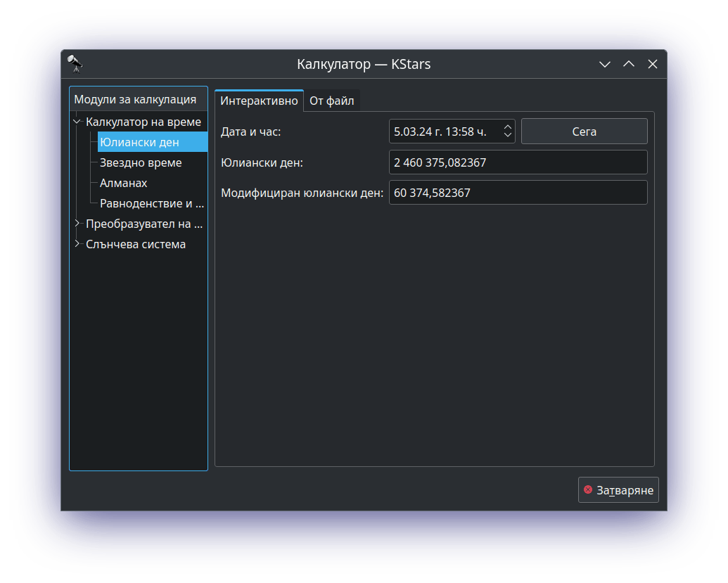
Task: Open the Алманах module
Action: (x=124, y=184)
